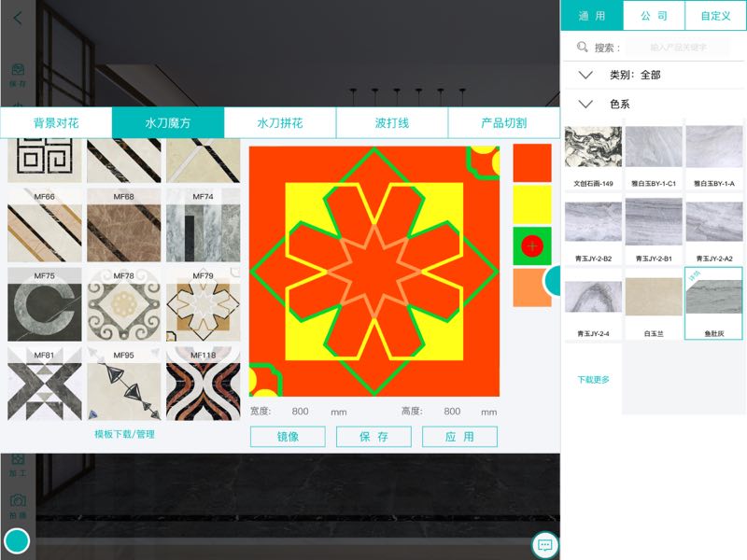Click the teal circle button bottom-left
Viewport: 747px width, 560px height.
(17, 541)
